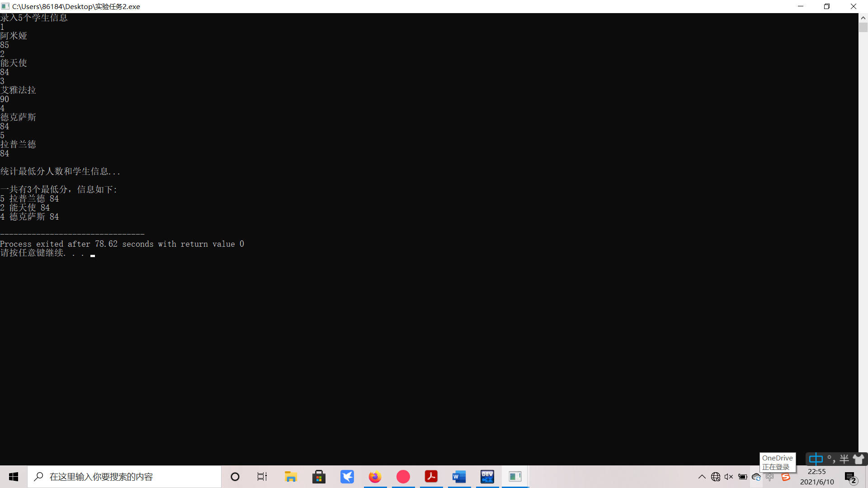Click the blue bird app icon
The width and height of the screenshot is (868, 488).
click(347, 477)
